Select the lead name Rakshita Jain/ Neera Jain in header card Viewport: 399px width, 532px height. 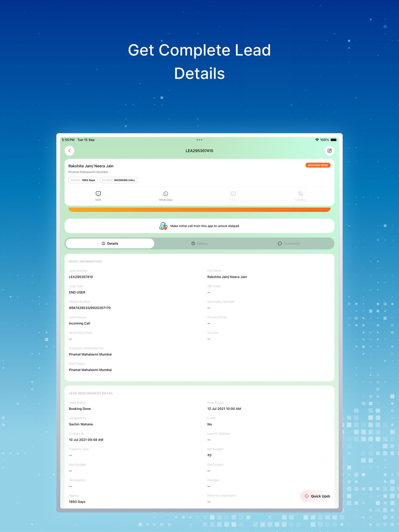(91, 166)
